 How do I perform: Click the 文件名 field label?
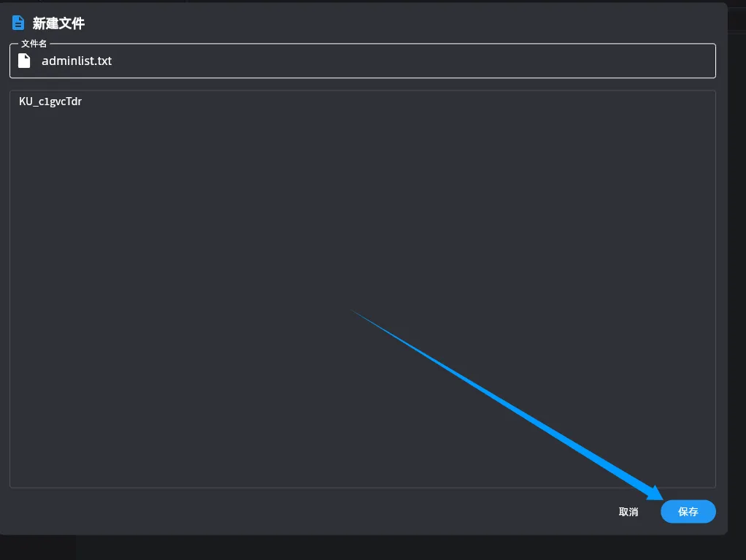(34, 44)
